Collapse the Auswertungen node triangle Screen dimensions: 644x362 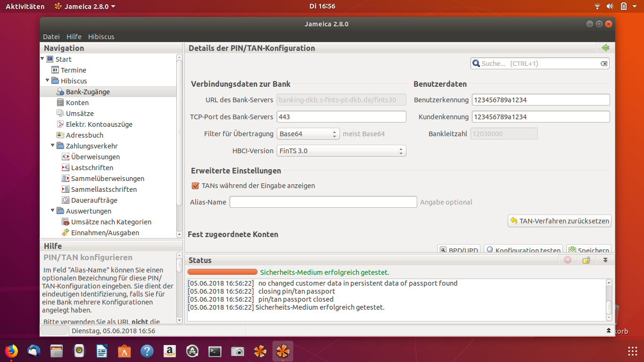(x=53, y=210)
